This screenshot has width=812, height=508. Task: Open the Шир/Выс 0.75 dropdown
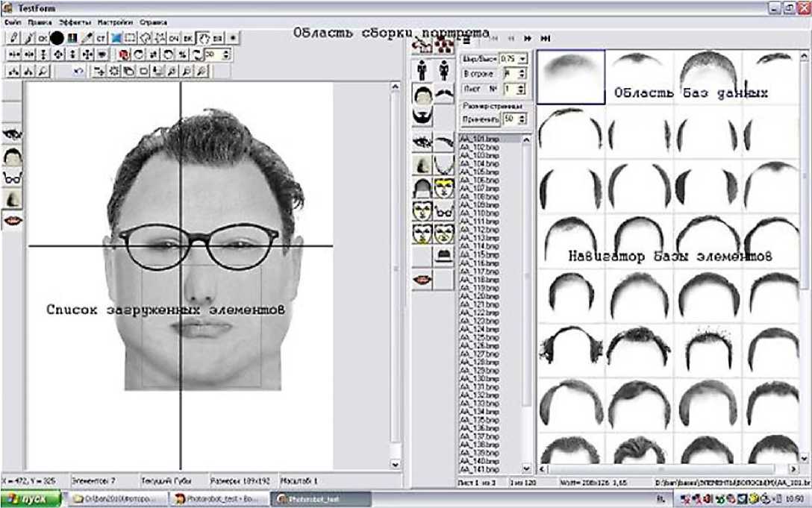pyautogui.click(x=523, y=58)
